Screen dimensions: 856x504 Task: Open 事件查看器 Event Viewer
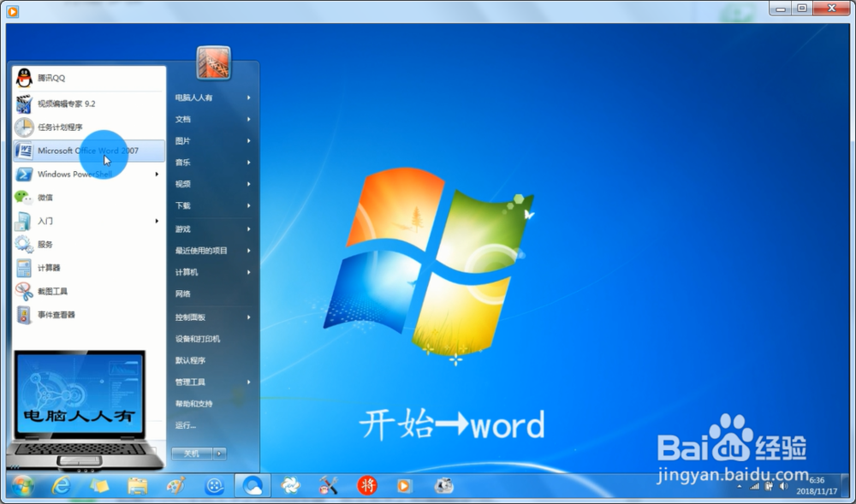click(88, 315)
